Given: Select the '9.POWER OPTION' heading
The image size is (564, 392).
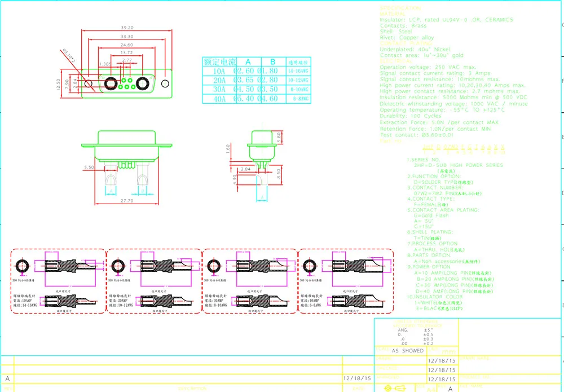Looking at the screenshot, I should 429,267.
